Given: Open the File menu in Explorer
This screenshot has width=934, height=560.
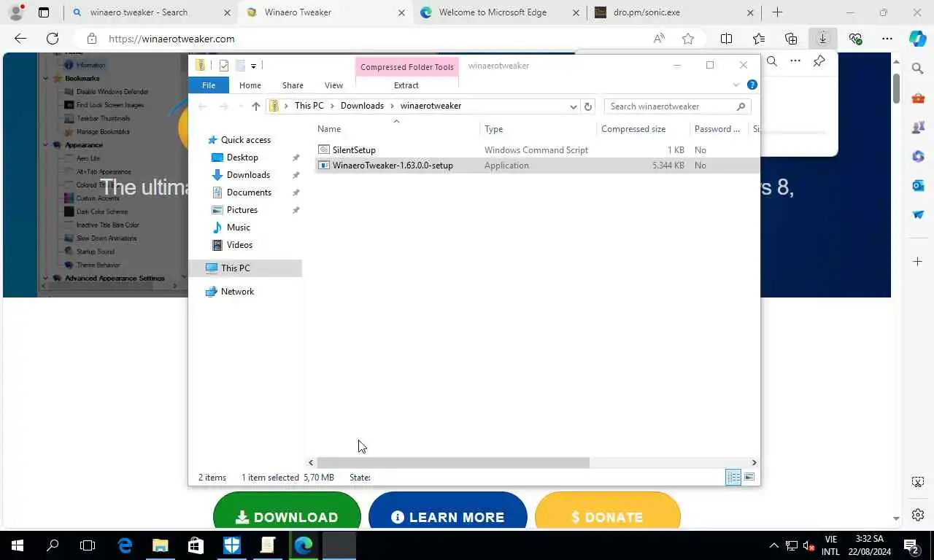Looking at the screenshot, I should click(209, 85).
